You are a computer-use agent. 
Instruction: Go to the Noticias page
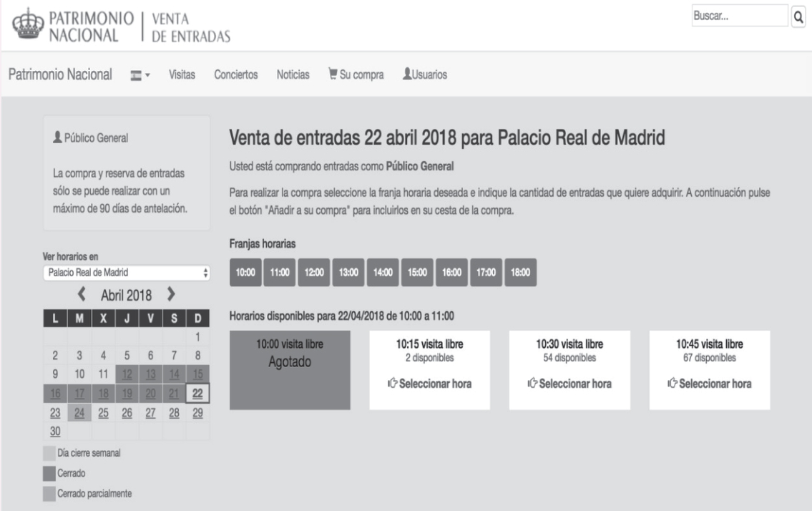point(293,74)
